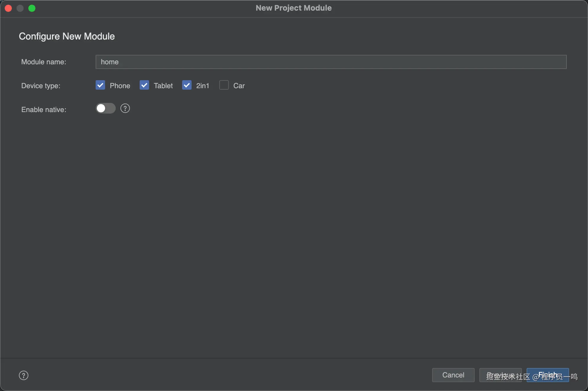
Task: Click the 'Tablet' checkbox label text
Action: 163,86
